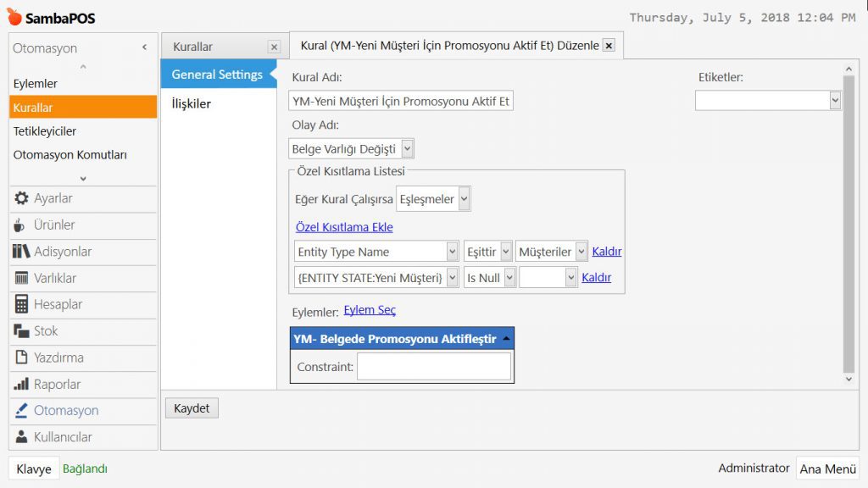Click the Kaydet button

(192, 408)
